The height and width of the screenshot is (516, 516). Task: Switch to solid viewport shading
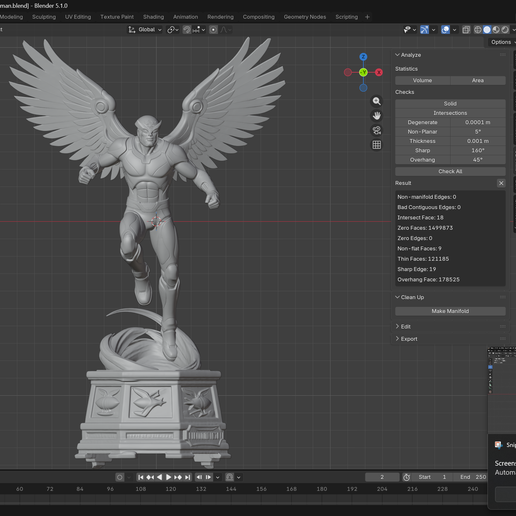(x=487, y=30)
